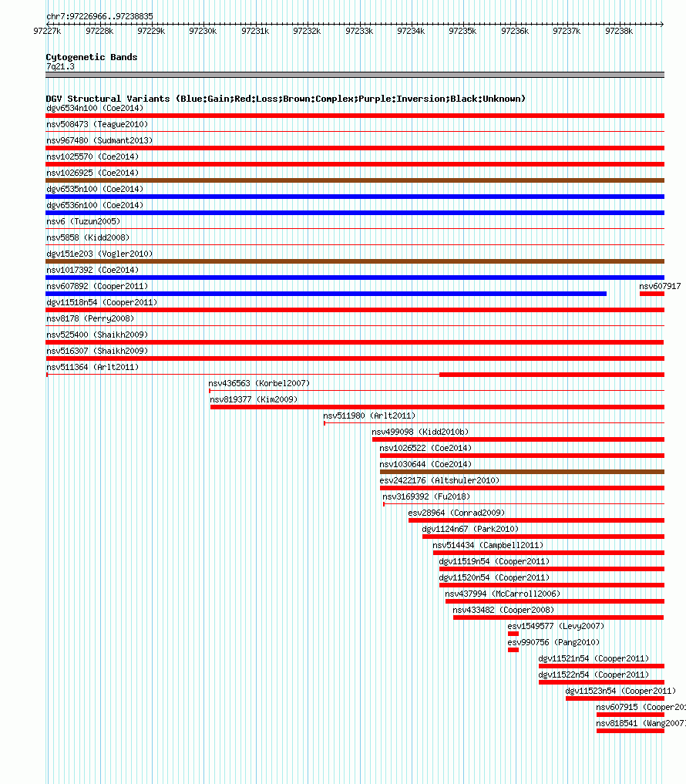Screen dimensions: 686x784
Task: Click dgv11523n54 (Cooper2011) label
Action: pos(621,691)
